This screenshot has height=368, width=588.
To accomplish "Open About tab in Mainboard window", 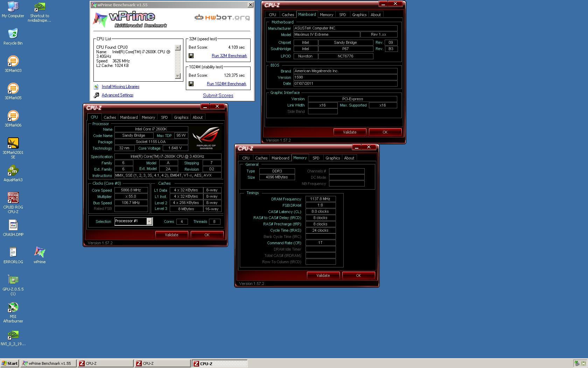I will click(x=376, y=15).
